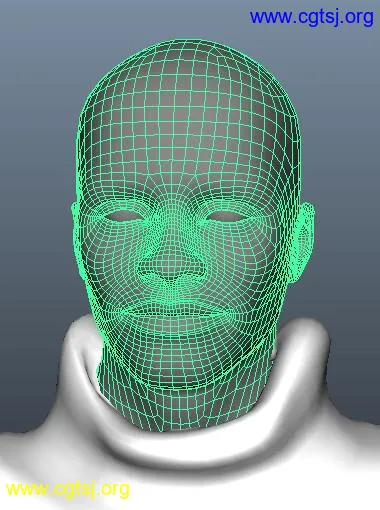Click the blue www.cgtsj.org watermark link
Screen dimensions: 380x510
click(x=311, y=17)
